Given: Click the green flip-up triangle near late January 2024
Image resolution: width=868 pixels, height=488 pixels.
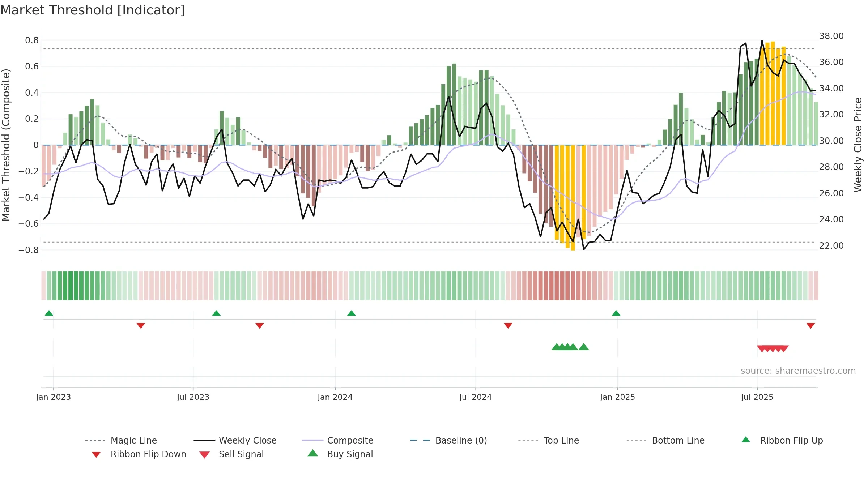Looking at the screenshot, I should point(351,313).
